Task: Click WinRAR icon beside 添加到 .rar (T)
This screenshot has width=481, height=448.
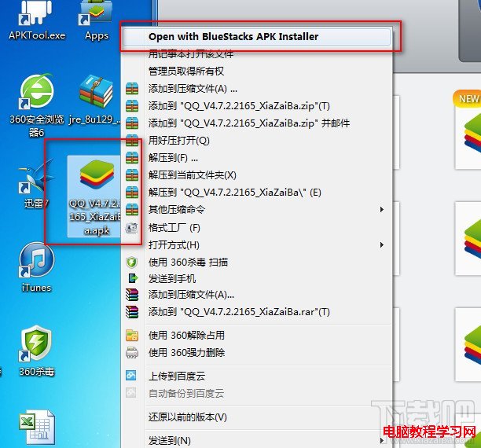Action: tap(132, 312)
